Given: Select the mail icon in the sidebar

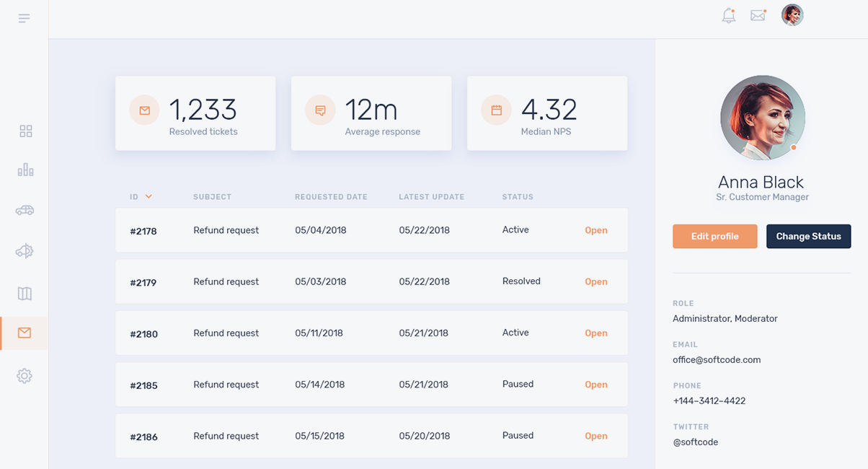Looking at the screenshot, I should point(25,333).
